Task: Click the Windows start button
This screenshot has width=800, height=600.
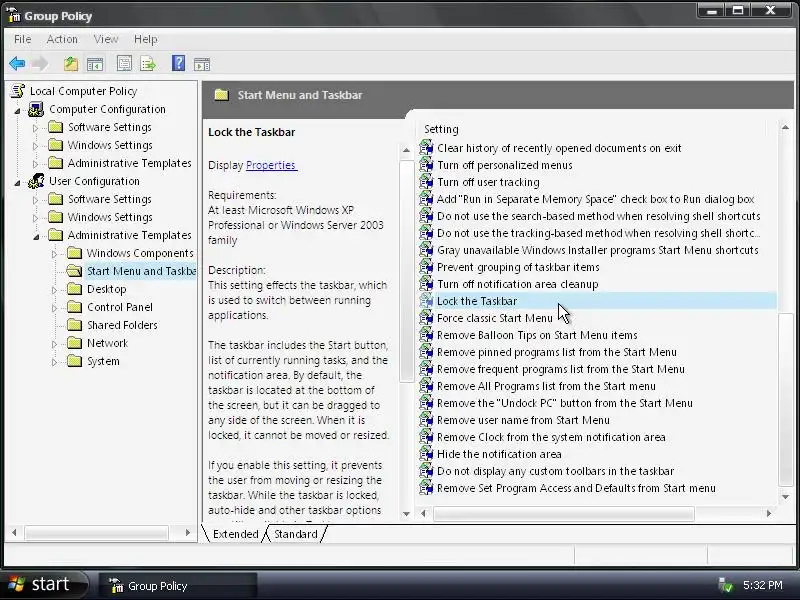Action: point(43,584)
